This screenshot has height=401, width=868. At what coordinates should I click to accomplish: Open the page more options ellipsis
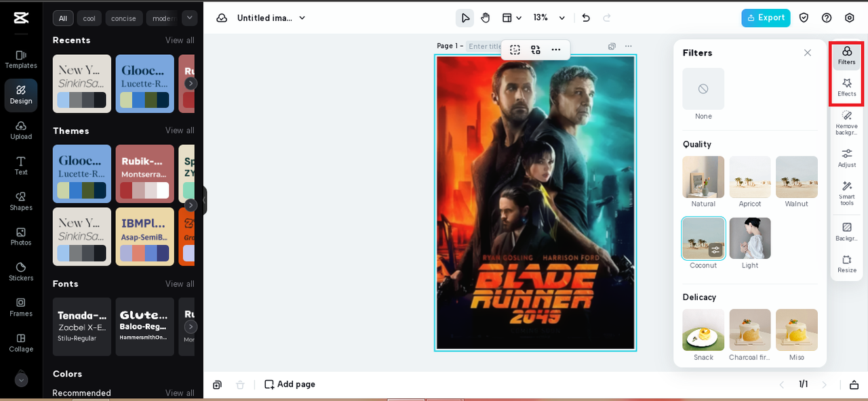(629, 46)
